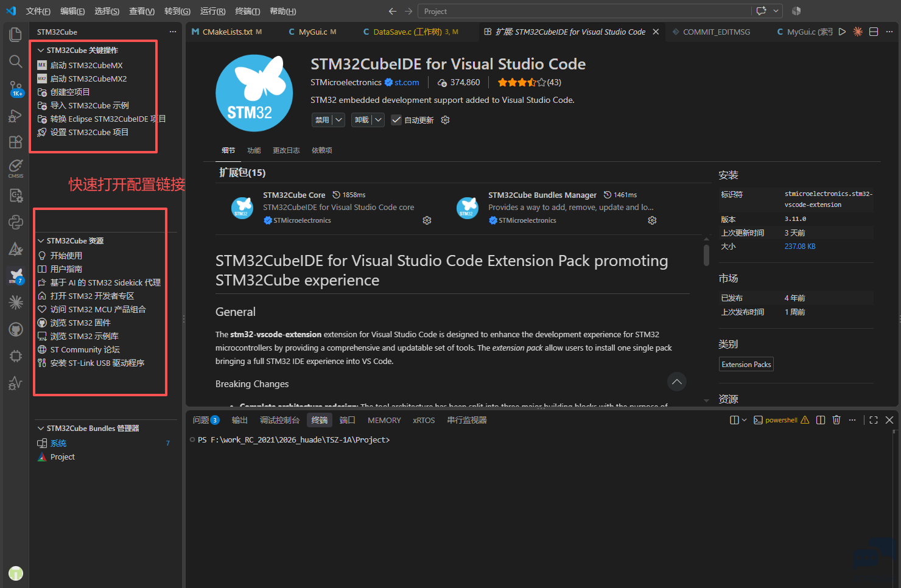
Task: Toggle the 自动更新 checkbox
Action: 396,120
